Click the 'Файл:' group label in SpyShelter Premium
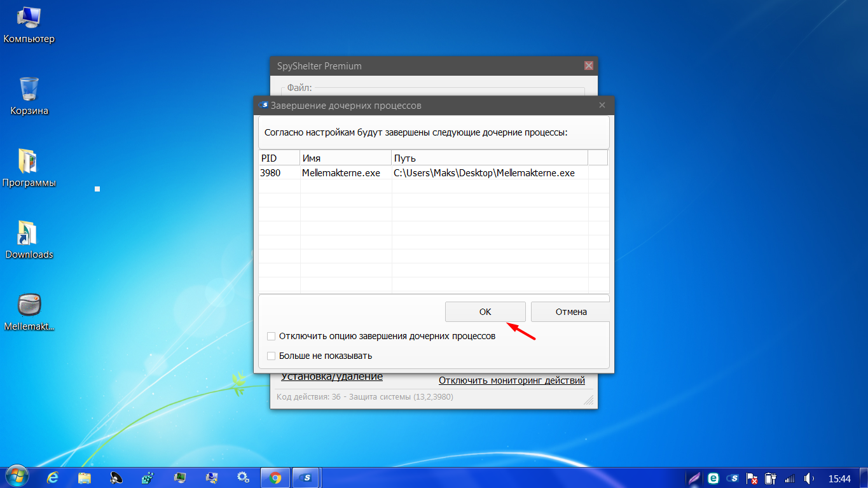The width and height of the screenshot is (868, 488). pyautogui.click(x=299, y=87)
